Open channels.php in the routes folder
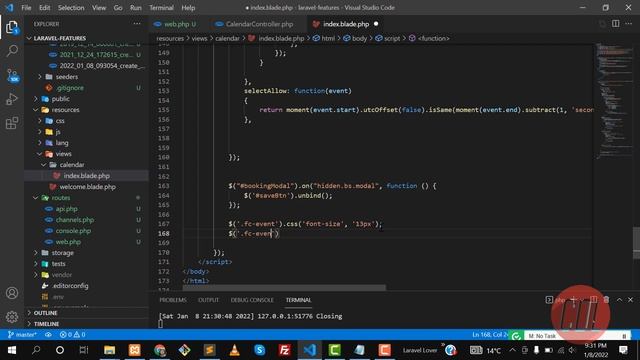Screen dimensions: 640x360 click(x=75, y=220)
